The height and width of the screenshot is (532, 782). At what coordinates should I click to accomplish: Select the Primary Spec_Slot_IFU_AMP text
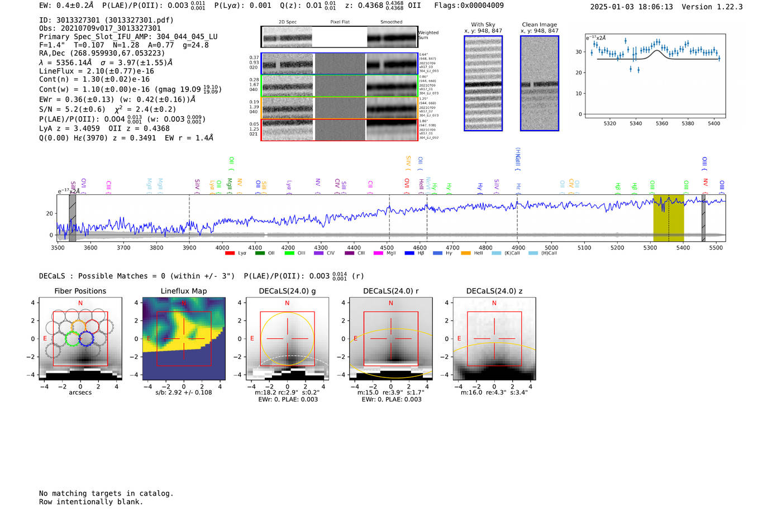(128, 37)
